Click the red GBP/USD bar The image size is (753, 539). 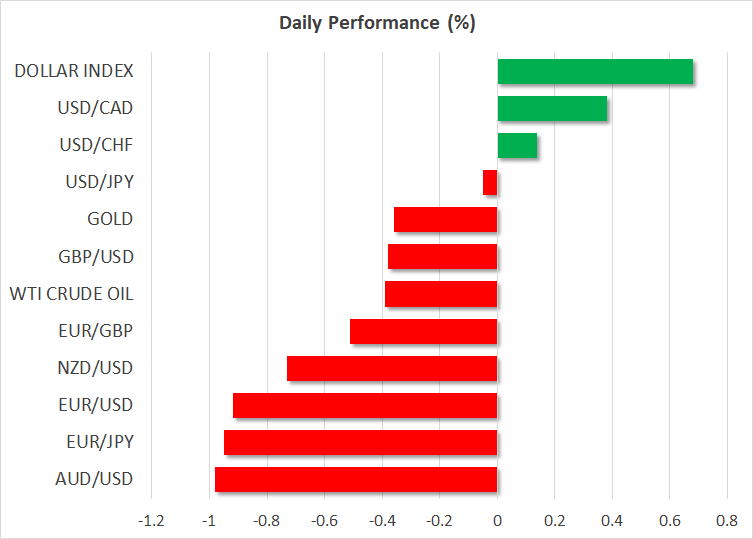[x=442, y=256]
